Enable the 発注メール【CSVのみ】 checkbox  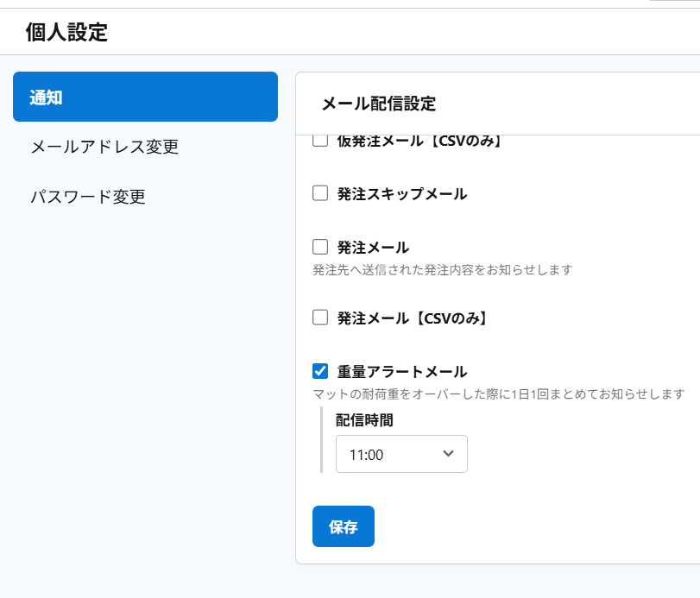coord(320,317)
